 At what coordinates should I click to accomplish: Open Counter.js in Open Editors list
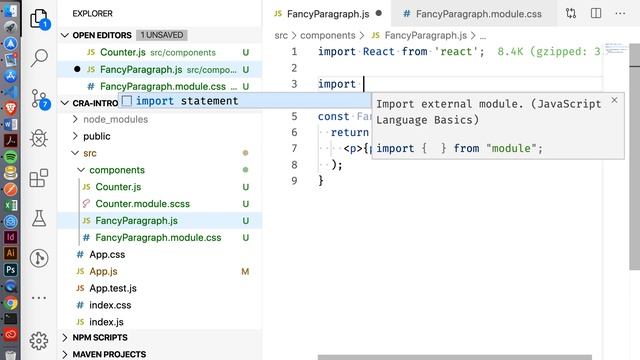(160, 52)
